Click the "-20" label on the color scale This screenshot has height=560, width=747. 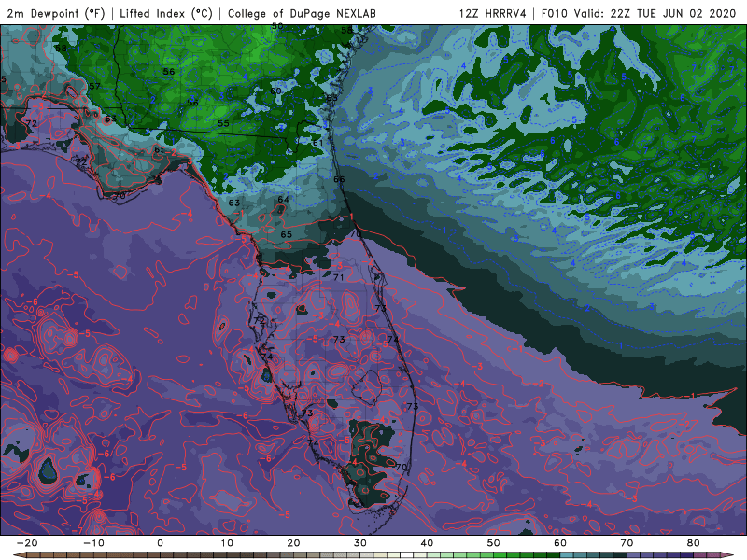27,543
